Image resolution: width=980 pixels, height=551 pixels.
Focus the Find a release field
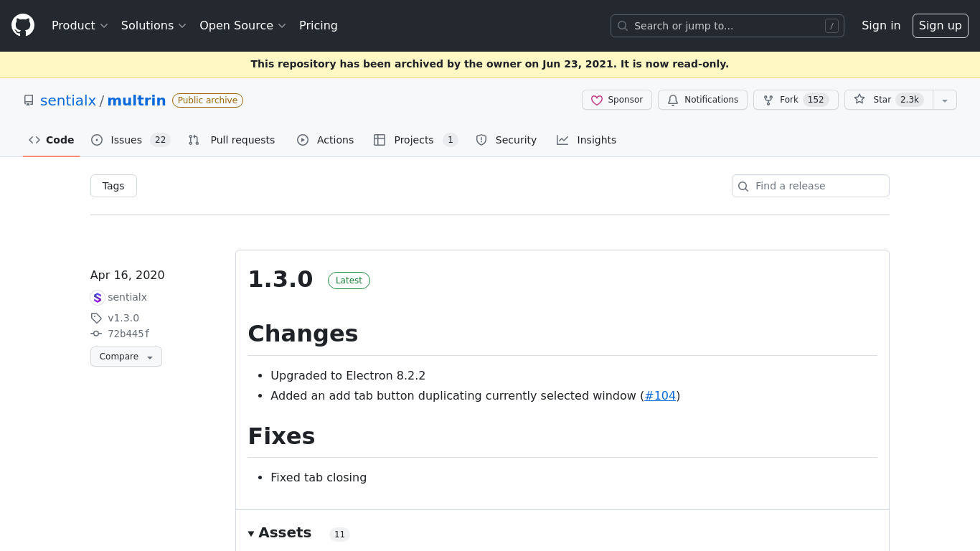tap(811, 186)
